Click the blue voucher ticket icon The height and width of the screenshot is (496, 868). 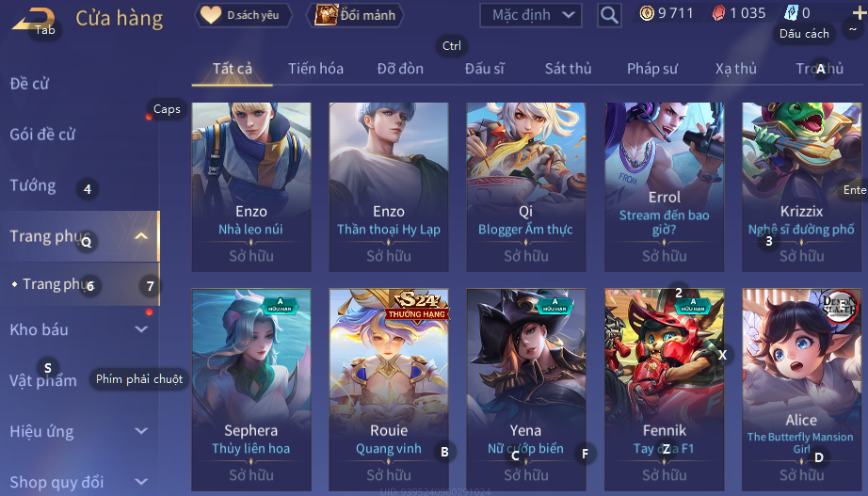791,13
